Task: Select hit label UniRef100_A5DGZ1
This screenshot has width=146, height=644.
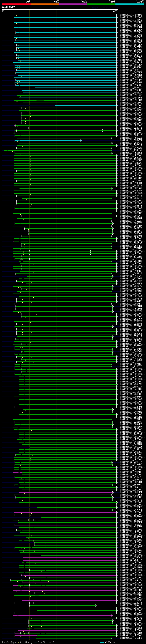Action: point(131,138)
